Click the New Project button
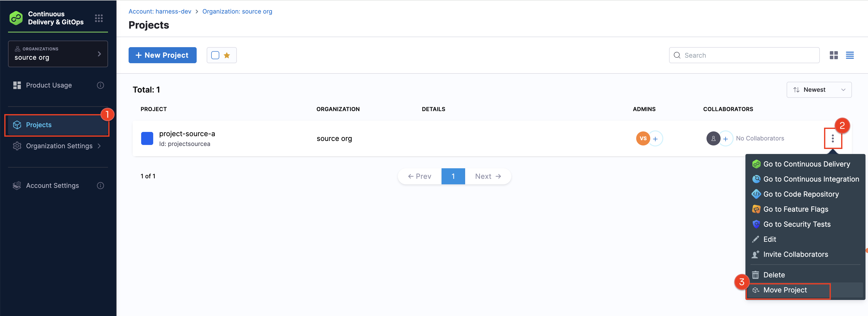Viewport: 868px width, 316px height. click(162, 55)
